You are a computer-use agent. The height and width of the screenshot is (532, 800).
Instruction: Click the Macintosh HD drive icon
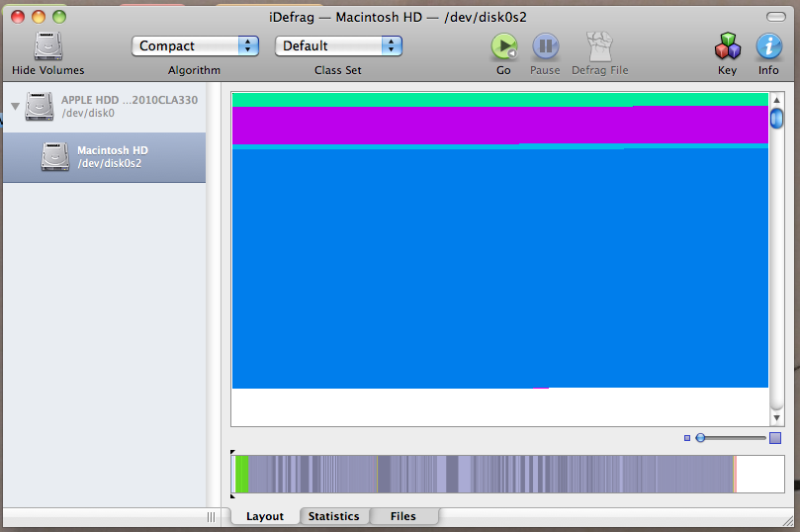pos(55,156)
